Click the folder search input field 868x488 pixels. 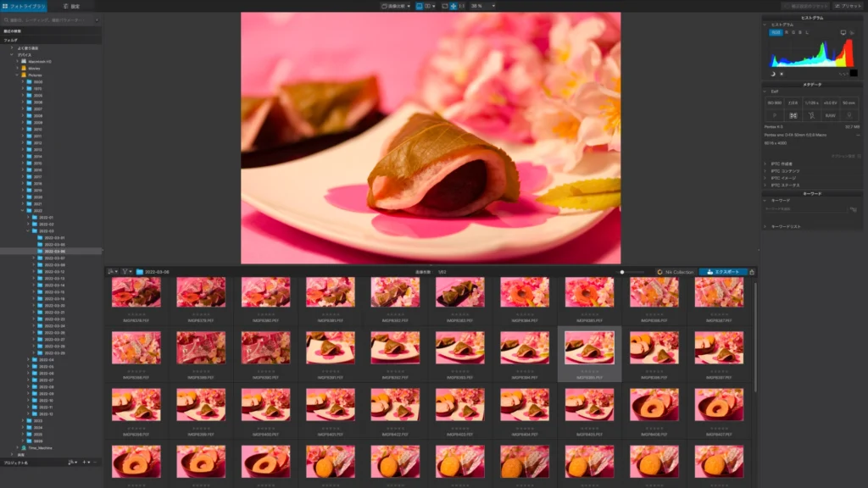pos(51,19)
